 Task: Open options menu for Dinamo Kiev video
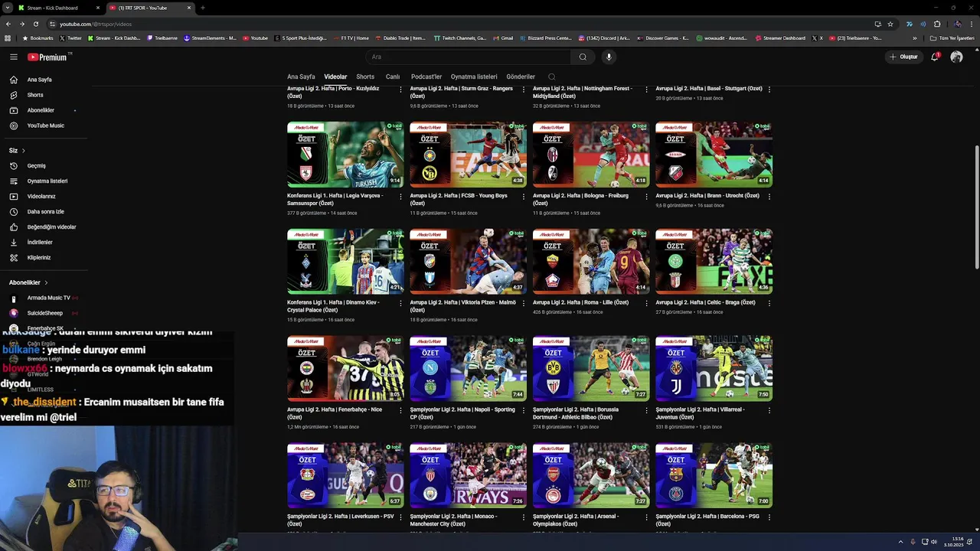click(400, 303)
